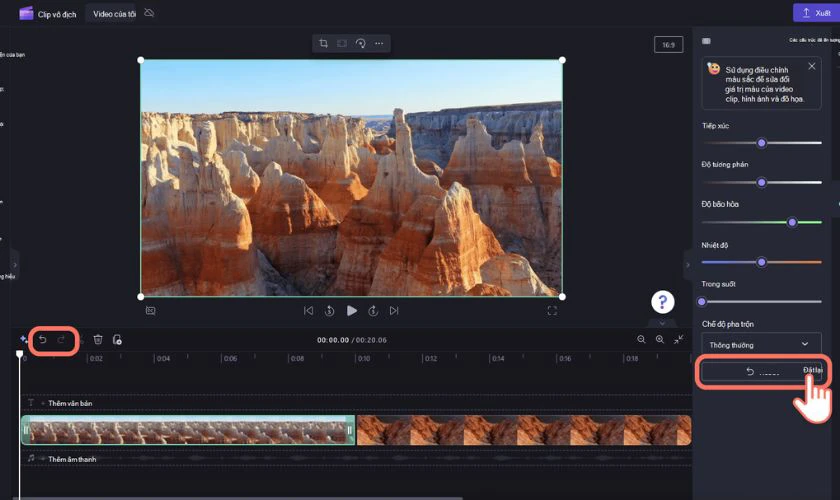Duplicate the selected clip icon
This screenshot has width=840, height=500.
(x=117, y=339)
